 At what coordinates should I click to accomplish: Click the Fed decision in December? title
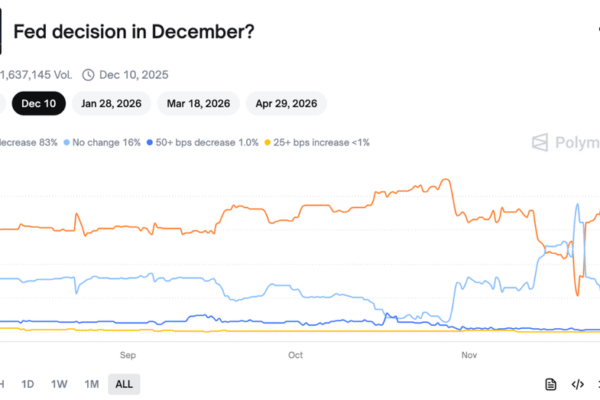(133, 33)
